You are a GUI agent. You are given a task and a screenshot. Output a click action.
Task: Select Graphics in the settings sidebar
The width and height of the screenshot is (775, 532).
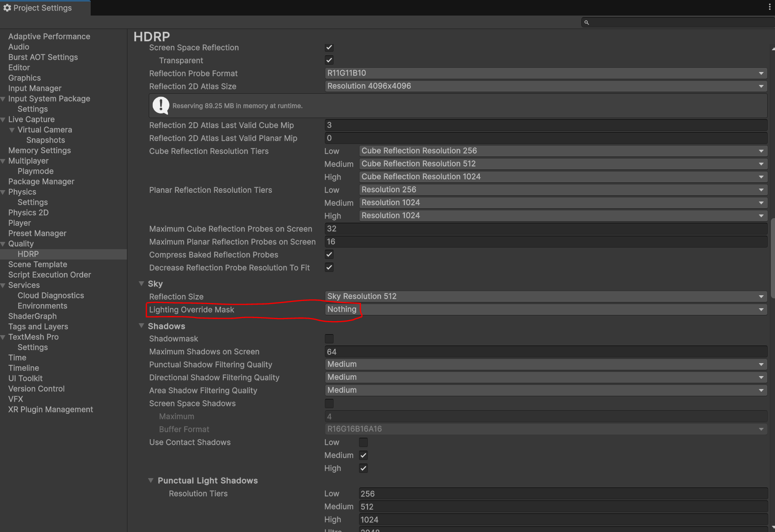24,78
